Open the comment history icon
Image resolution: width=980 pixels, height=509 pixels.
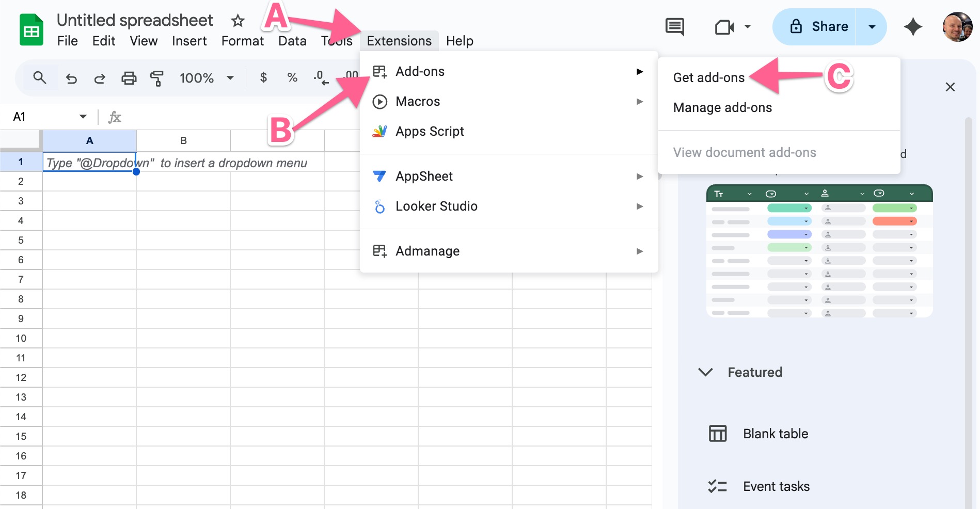pos(674,27)
